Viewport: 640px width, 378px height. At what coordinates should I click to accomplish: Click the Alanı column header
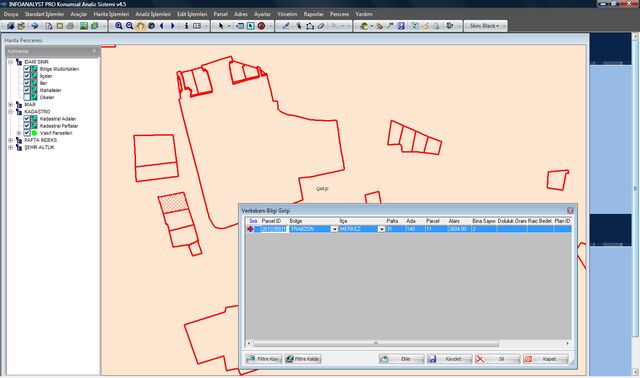(454, 221)
